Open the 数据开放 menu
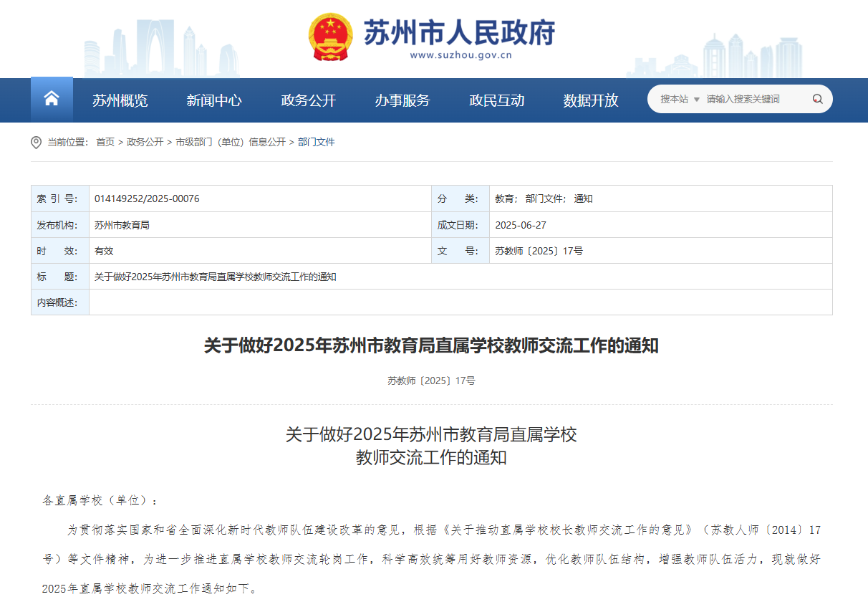Viewport: 868px width, 607px height. 590,100
